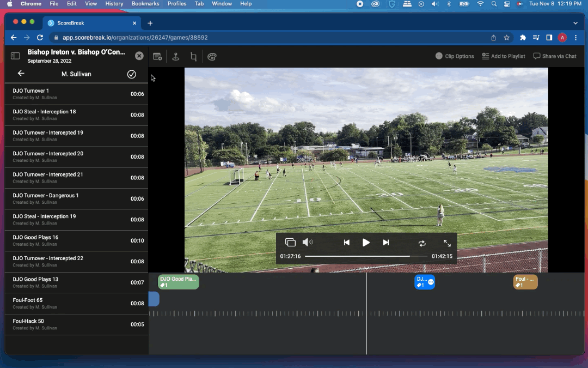The image size is (588, 368).
Task: Open Chrome Edit menu
Action: (x=72, y=4)
